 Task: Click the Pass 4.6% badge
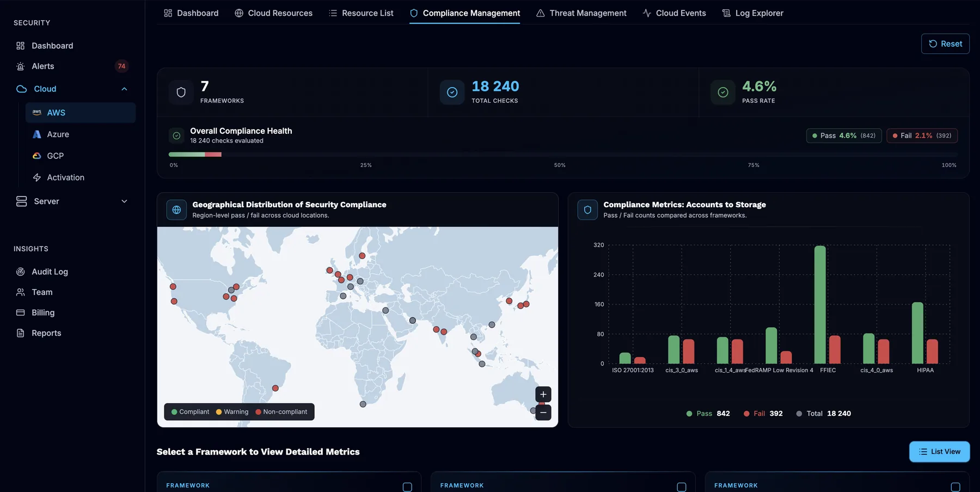844,136
